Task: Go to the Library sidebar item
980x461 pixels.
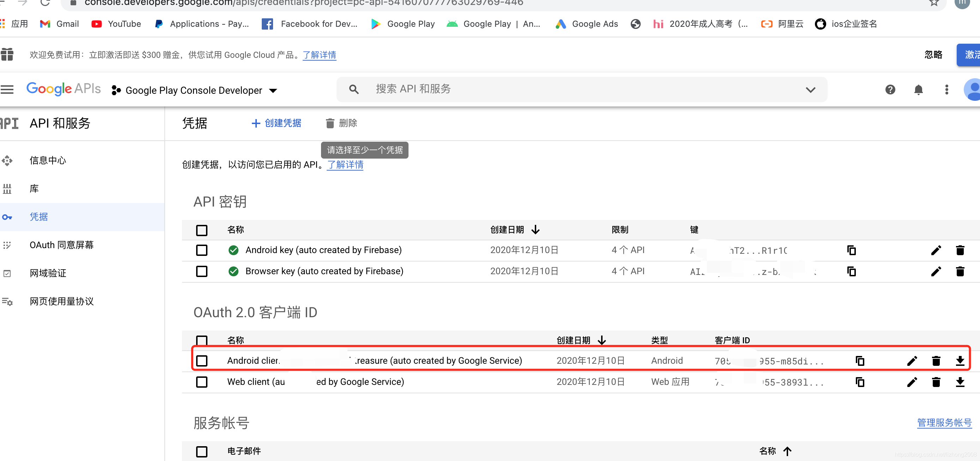Action: [x=34, y=189]
